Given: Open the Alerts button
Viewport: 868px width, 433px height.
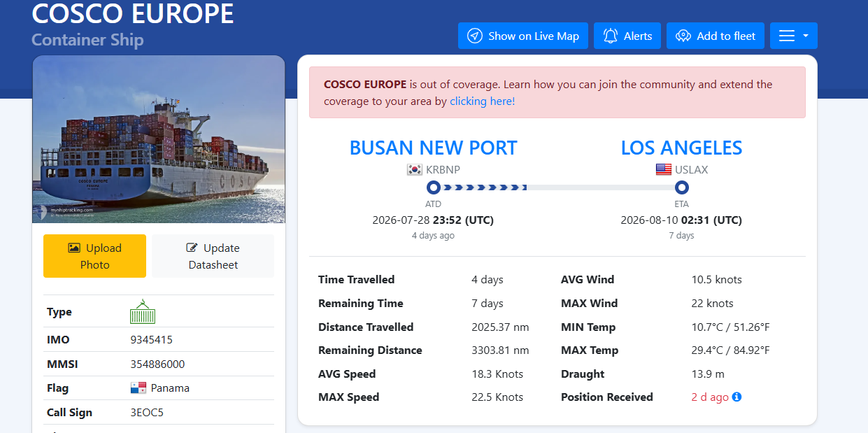Looking at the screenshot, I should [627, 36].
